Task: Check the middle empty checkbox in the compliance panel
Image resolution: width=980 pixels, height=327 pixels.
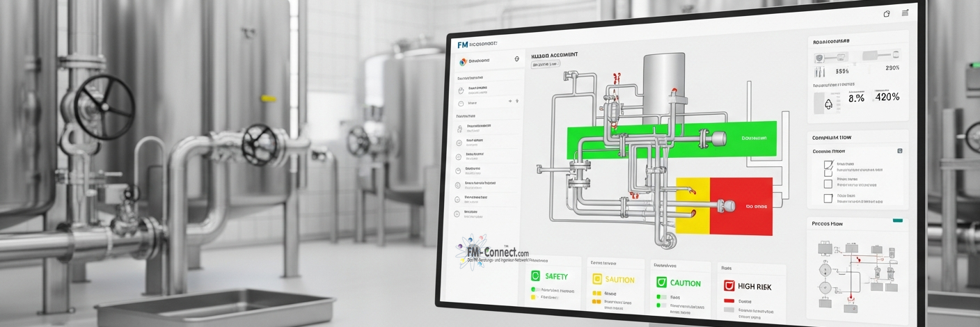Action: pos(828,184)
